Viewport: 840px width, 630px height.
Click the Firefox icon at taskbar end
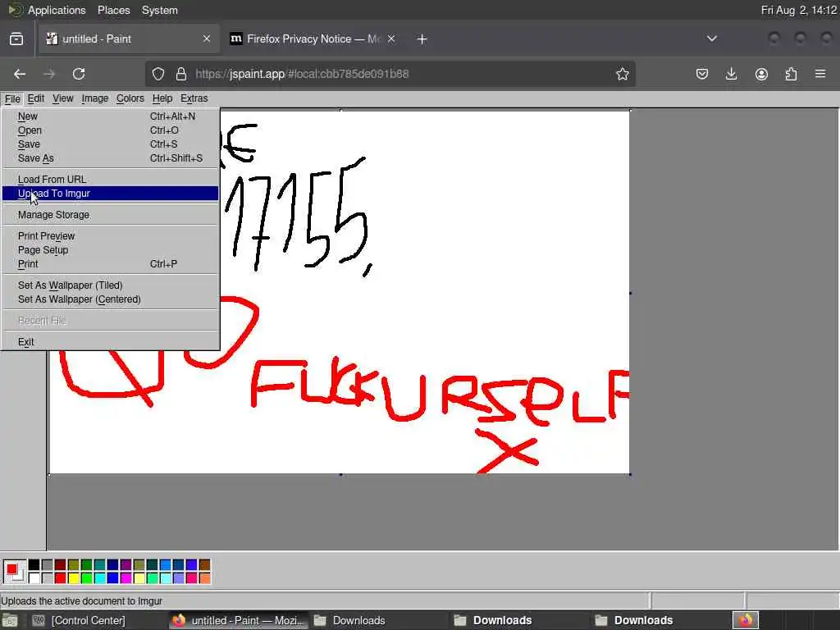[x=746, y=620]
